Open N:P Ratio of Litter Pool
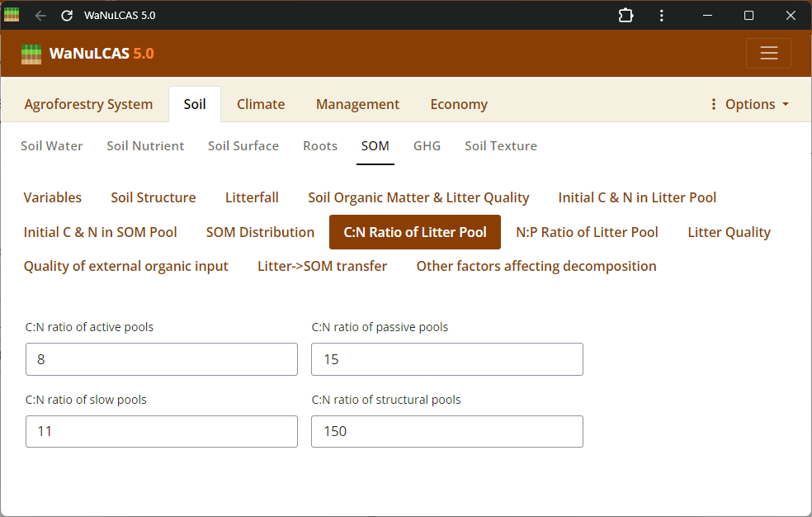Viewport: 812px width, 517px height. point(587,232)
